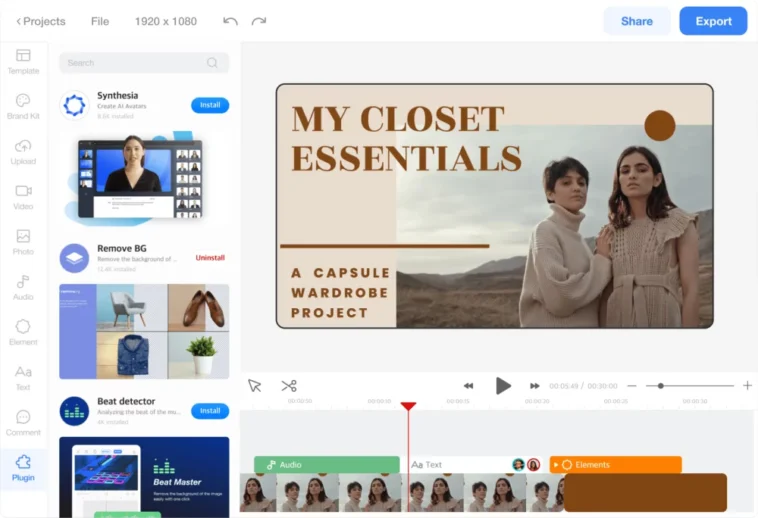Open the File menu
The image size is (758, 518).
tap(100, 21)
